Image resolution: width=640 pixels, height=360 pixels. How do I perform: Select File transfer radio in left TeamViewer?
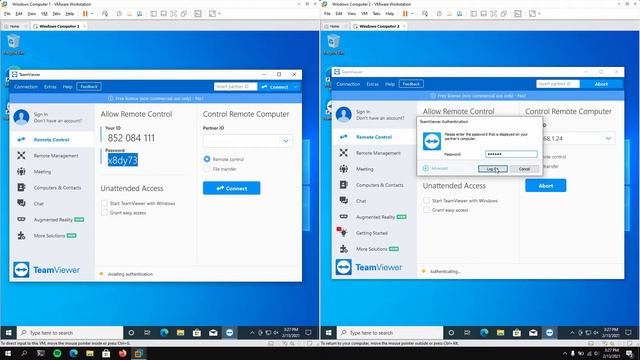click(x=207, y=169)
